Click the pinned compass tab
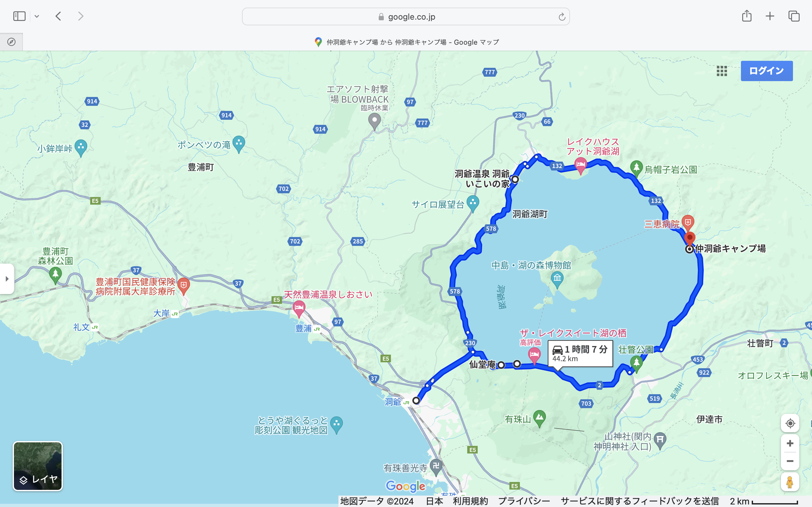 (11, 42)
